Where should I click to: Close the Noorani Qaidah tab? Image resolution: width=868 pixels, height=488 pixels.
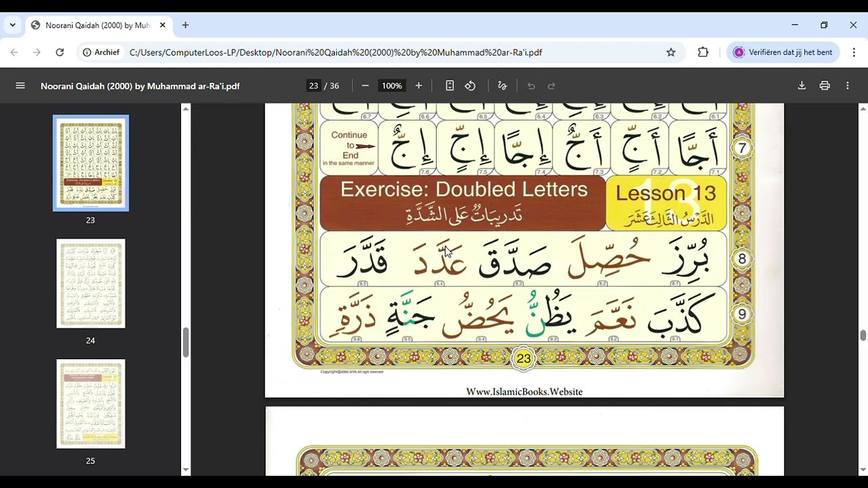pyautogui.click(x=163, y=25)
